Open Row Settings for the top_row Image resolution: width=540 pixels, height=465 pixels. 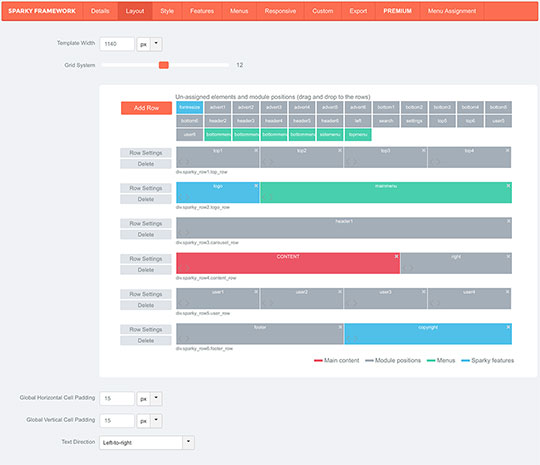[x=146, y=153]
